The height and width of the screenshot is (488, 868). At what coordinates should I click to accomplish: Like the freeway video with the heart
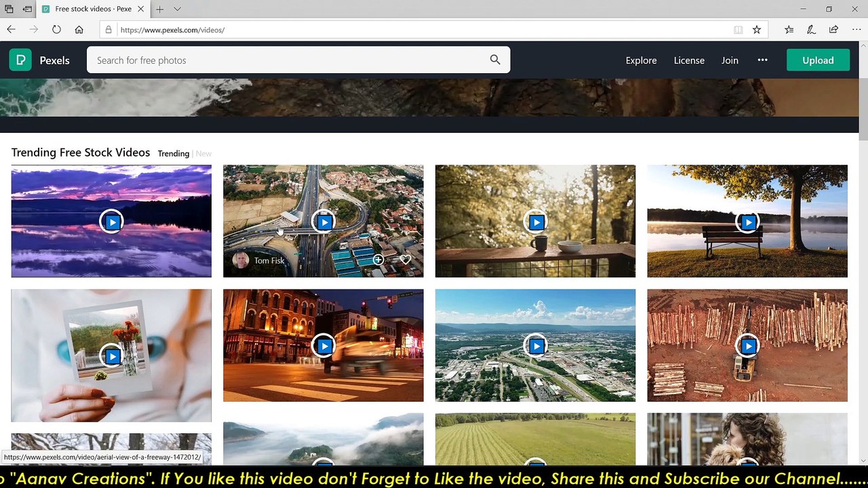pyautogui.click(x=406, y=260)
